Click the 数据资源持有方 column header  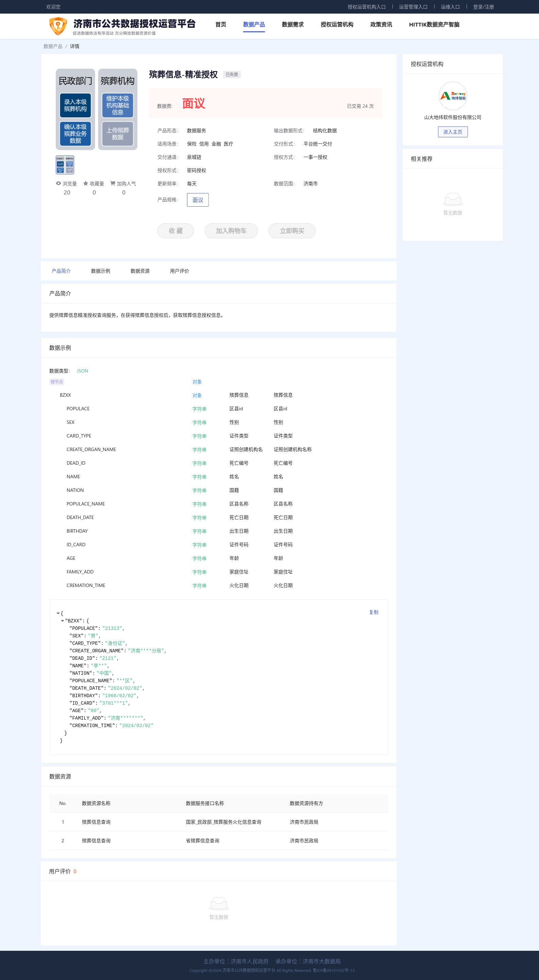[x=306, y=803]
